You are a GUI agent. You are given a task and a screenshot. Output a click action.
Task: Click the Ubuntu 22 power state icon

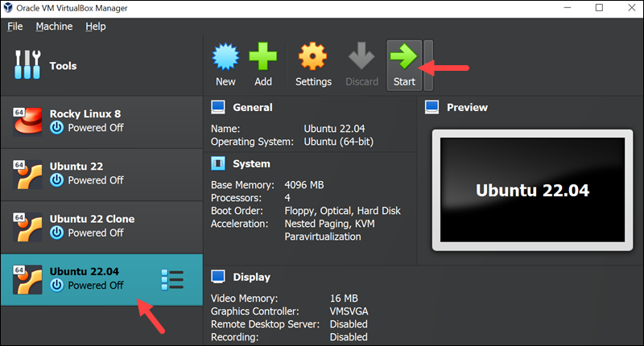click(x=56, y=180)
